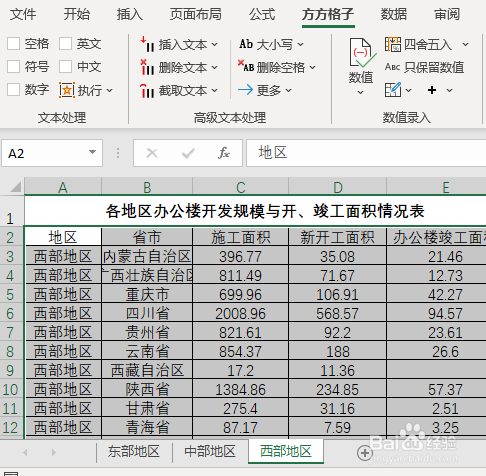Toggle the 中文 checkbox
Image resolution: width=486 pixels, height=476 pixels.
(x=65, y=67)
